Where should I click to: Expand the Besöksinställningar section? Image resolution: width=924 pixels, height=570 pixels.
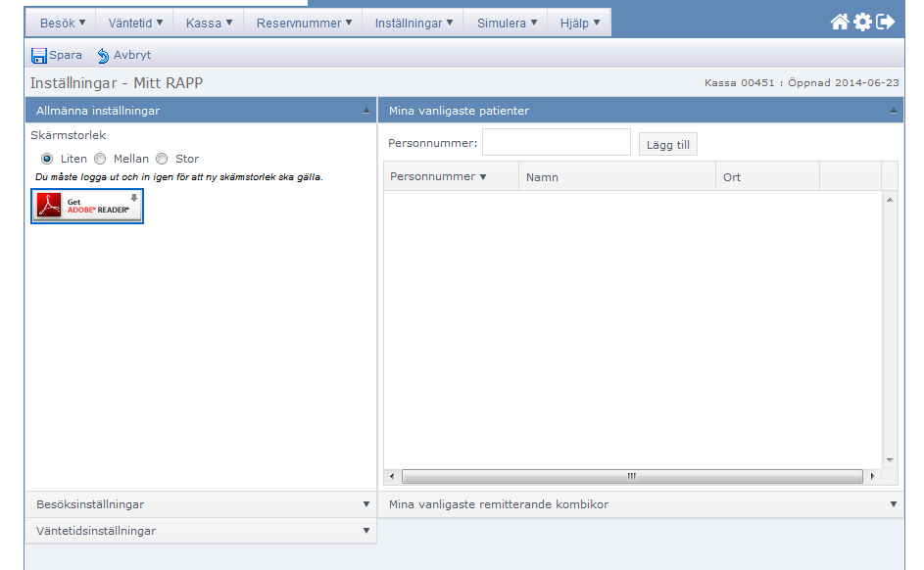coord(200,504)
